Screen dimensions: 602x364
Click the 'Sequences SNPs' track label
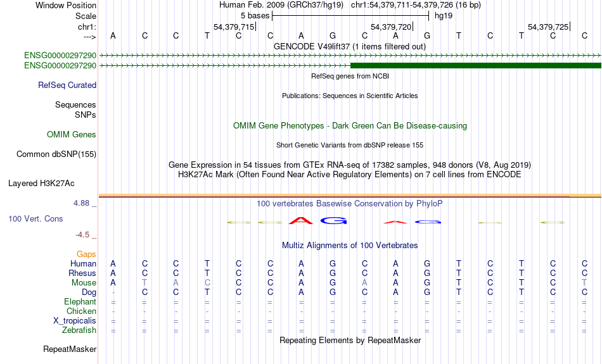[x=75, y=110]
